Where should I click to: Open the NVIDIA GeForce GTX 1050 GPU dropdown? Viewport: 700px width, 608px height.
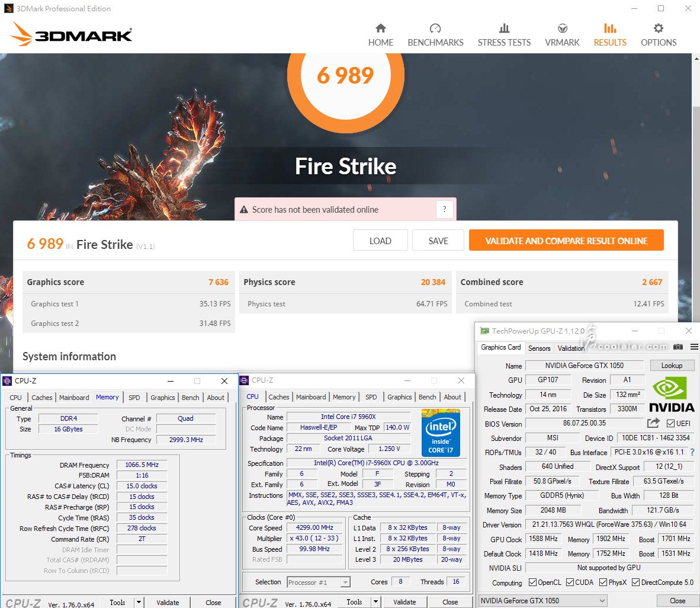(x=543, y=600)
